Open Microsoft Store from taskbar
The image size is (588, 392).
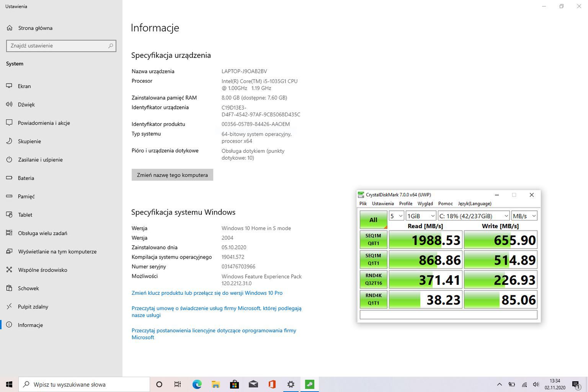tap(234, 384)
